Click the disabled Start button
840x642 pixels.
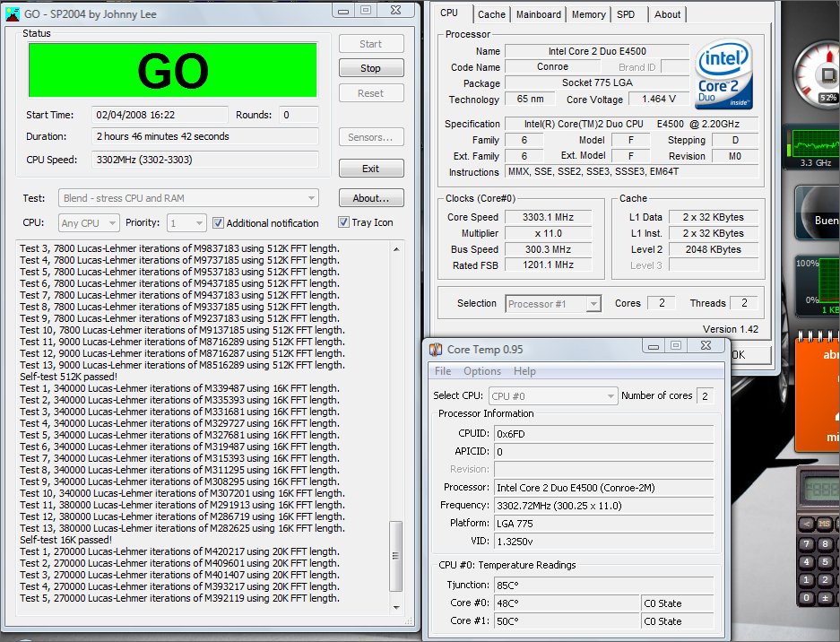(371, 44)
